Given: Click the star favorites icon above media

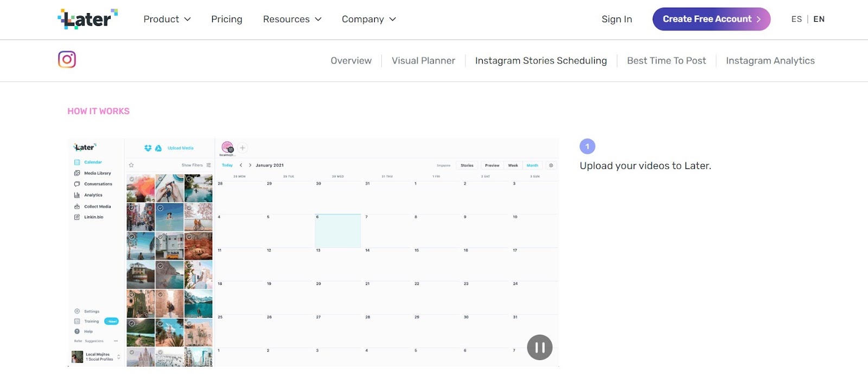Looking at the screenshot, I should [131, 165].
